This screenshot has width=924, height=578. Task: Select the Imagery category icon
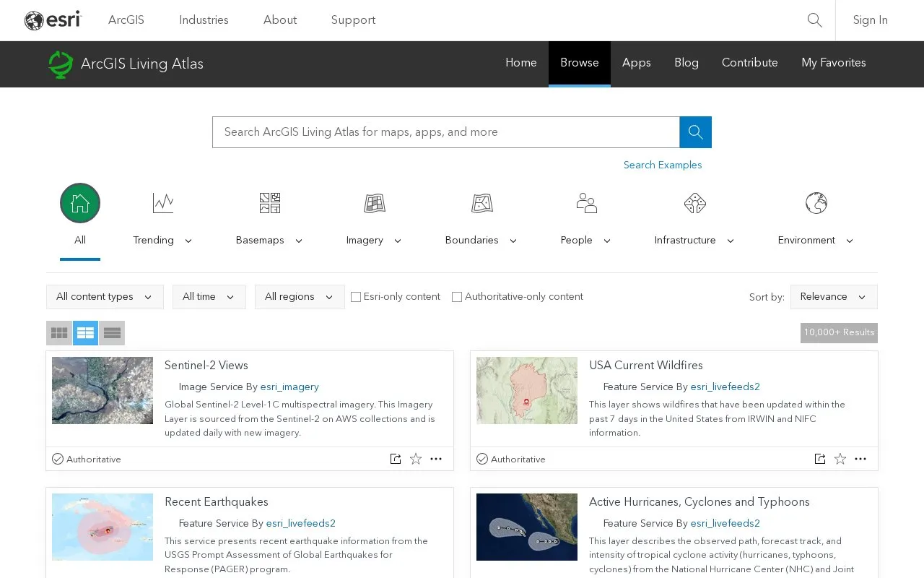pyautogui.click(x=375, y=203)
